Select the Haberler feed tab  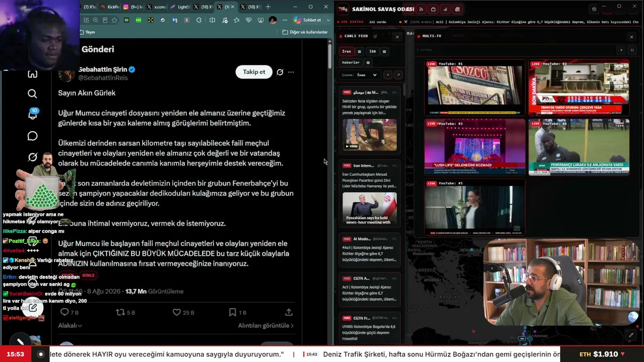pyautogui.click(x=351, y=62)
